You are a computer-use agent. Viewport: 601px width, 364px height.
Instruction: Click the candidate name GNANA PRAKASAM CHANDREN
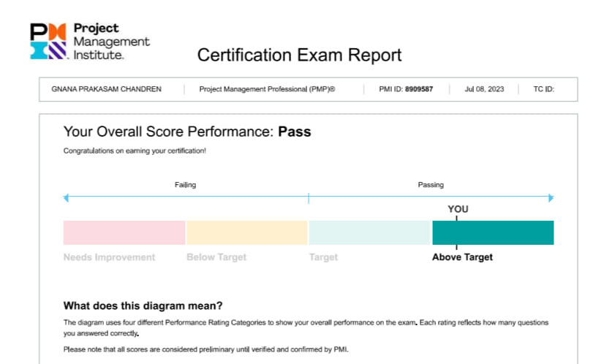coord(106,89)
